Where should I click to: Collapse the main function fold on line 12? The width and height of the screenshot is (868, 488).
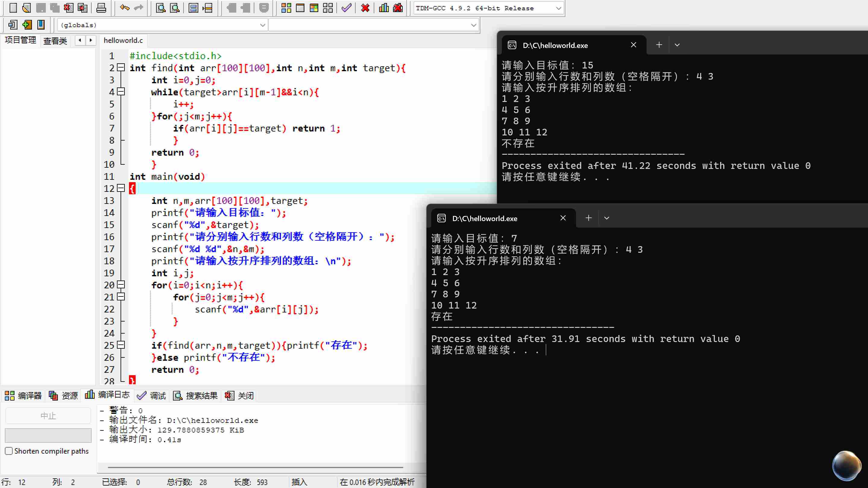click(x=121, y=188)
